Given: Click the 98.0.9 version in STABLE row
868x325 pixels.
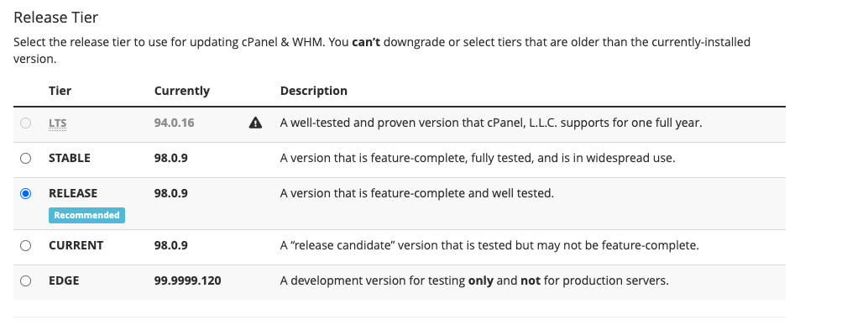Looking at the screenshot, I should [x=171, y=159].
